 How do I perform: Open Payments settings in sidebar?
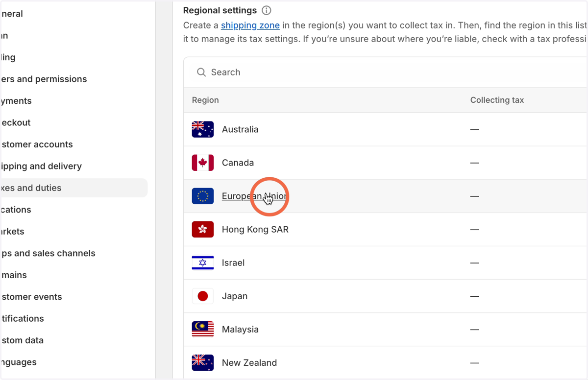[x=16, y=101]
